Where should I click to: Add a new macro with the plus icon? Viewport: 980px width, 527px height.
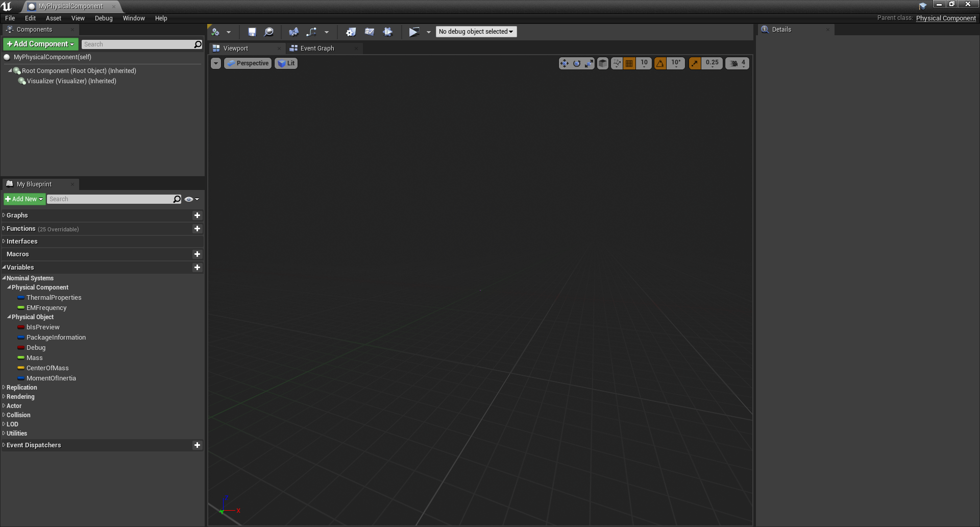pos(197,254)
